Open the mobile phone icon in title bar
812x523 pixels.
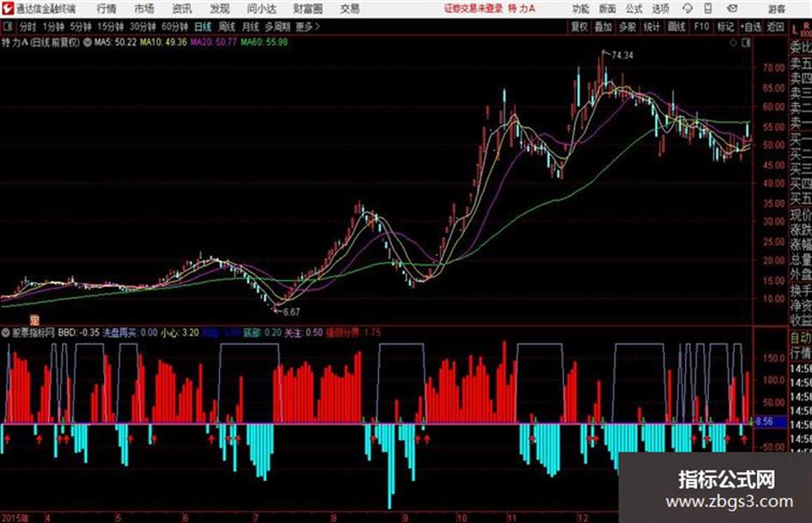pyautogui.click(x=708, y=9)
